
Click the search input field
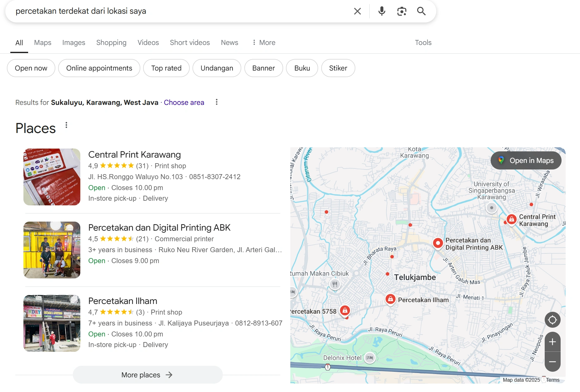point(181,11)
